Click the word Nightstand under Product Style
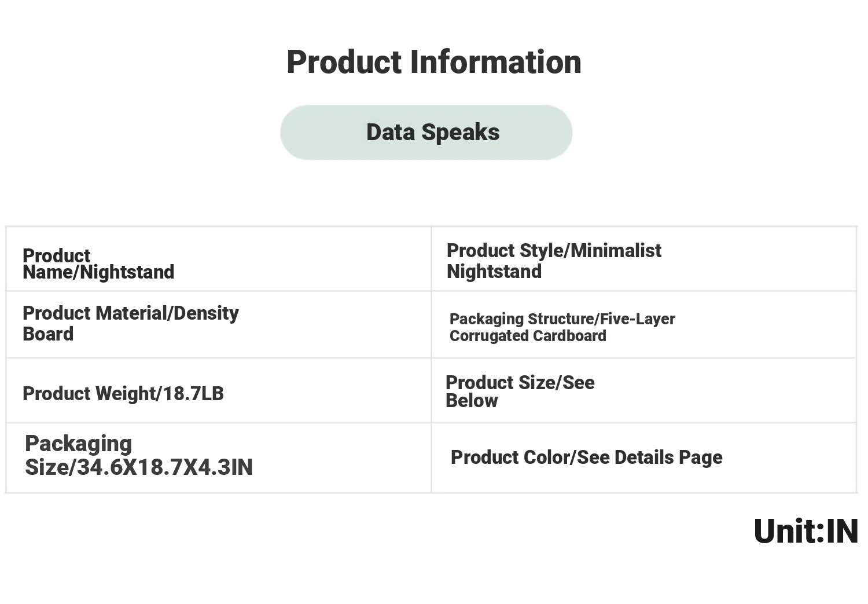868x604 pixels. tap(494, 271)
